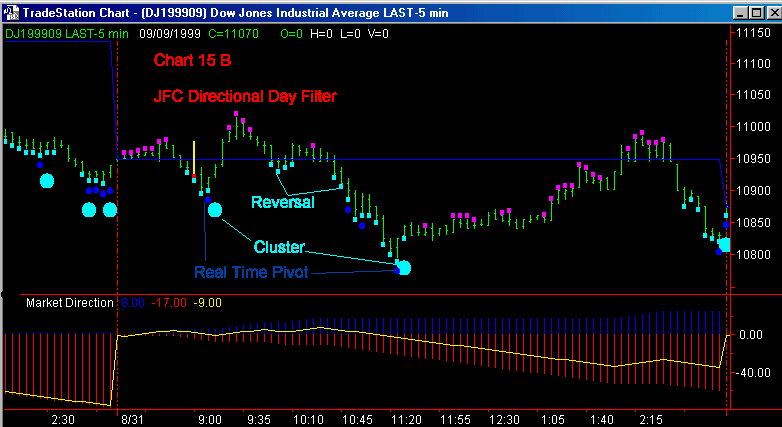Click the 2:30 time axis label
Screen dimensions: 782x427
[62, 420]
